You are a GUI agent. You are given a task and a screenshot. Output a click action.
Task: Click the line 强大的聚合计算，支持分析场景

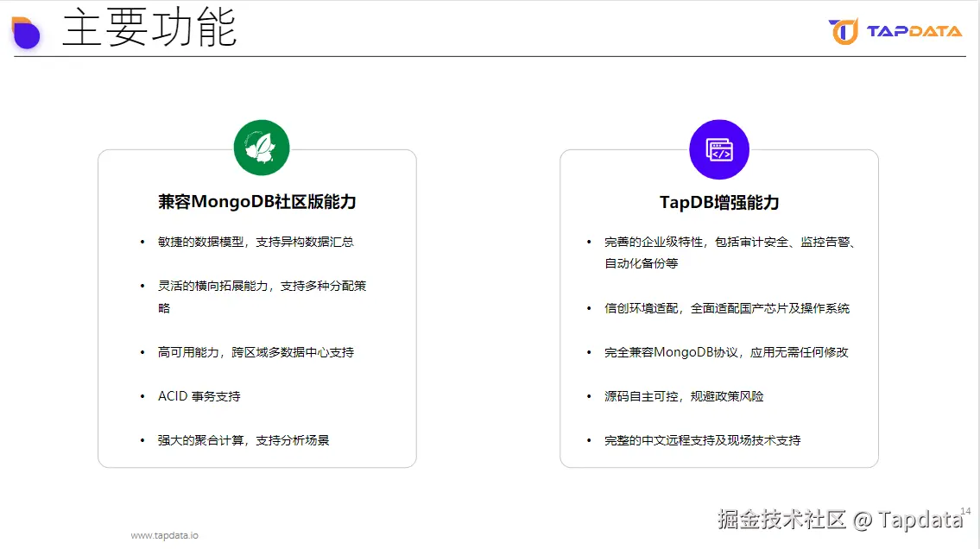[243, 440]
